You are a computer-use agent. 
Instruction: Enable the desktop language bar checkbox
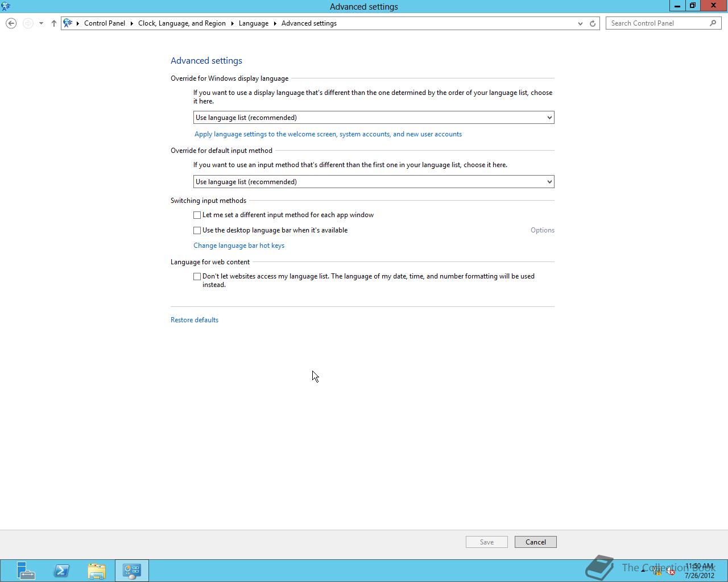pos(197,230)
